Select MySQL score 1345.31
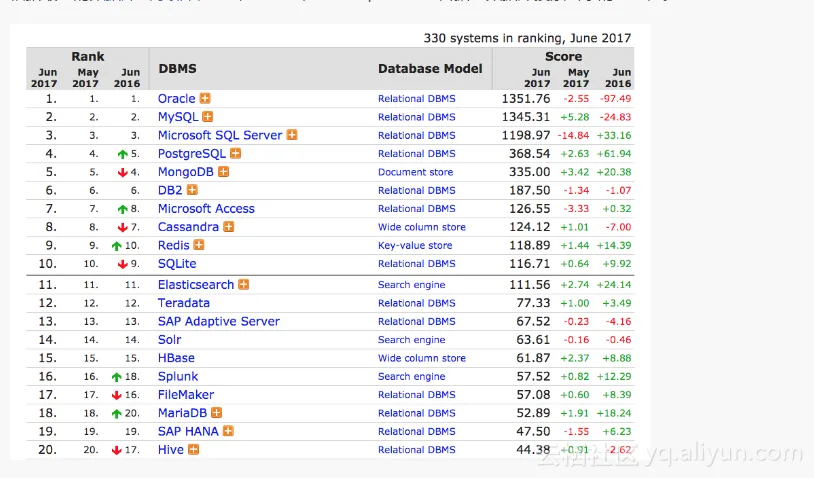Screen dimensions: 814x478 click(526, 117)
